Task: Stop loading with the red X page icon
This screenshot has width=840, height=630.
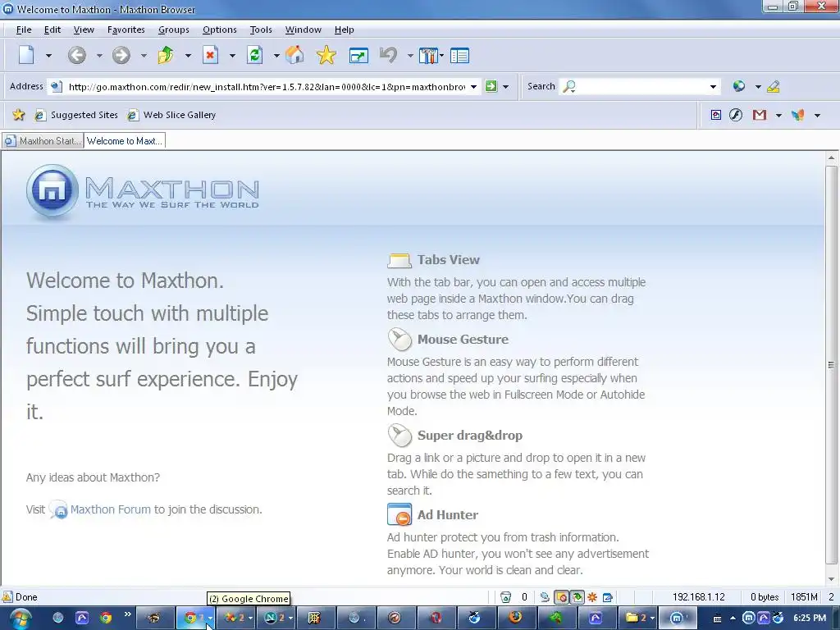Action: [211, 55]
